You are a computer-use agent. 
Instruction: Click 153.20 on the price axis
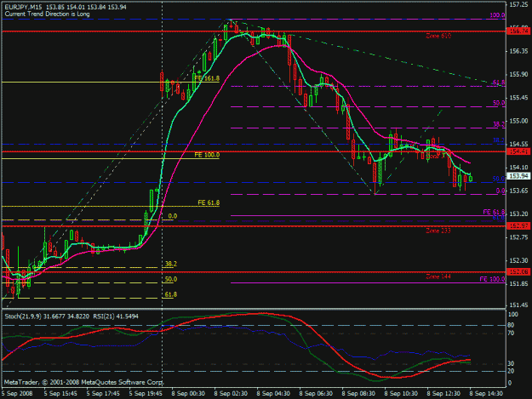pyautogui.click(x=519, y=214)
